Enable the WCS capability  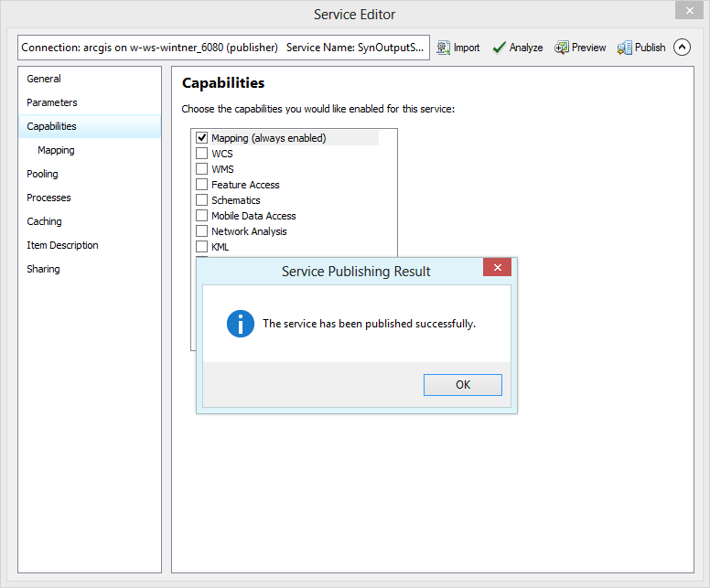[x=201, y=153]
